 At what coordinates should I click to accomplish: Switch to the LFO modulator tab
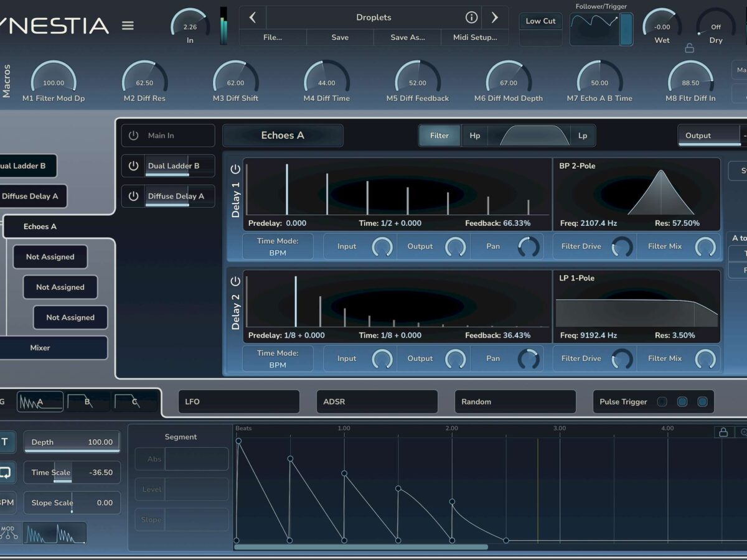click(238, 402)
